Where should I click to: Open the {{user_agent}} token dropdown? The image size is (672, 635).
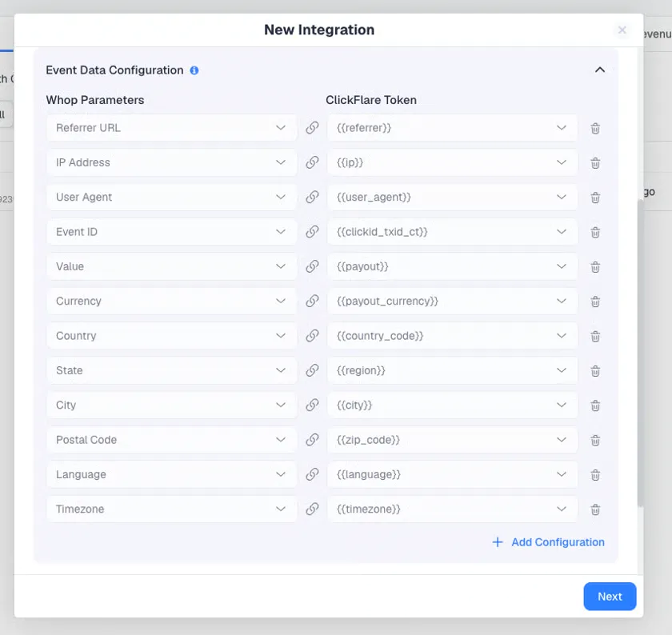coord(452,197)
